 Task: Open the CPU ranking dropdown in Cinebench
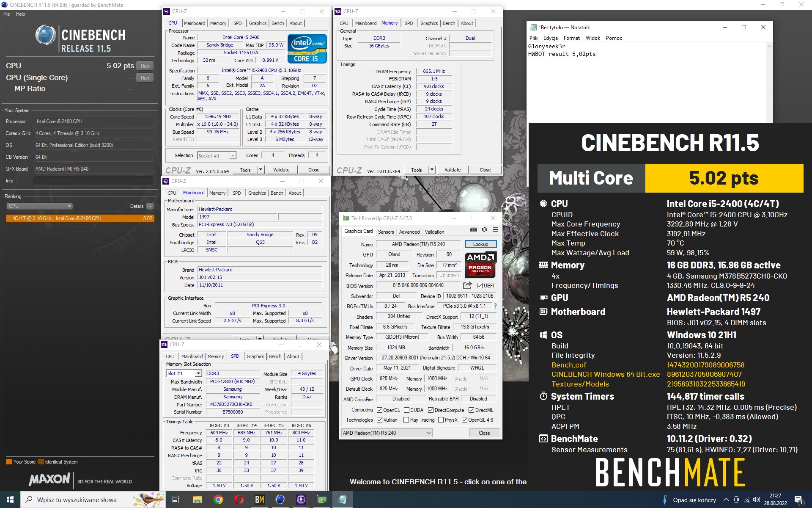point(39,206)
